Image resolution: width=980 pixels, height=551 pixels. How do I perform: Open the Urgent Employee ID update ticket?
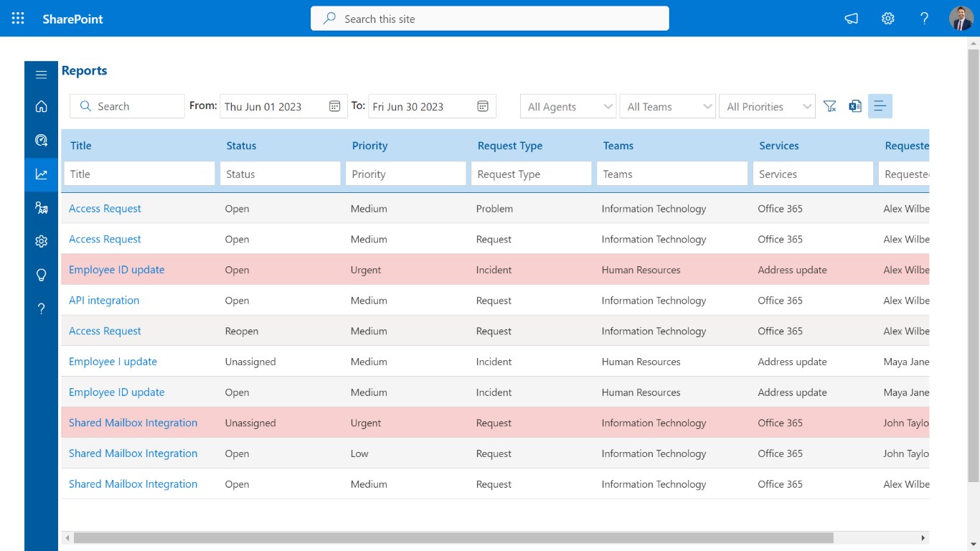(117, 270)
